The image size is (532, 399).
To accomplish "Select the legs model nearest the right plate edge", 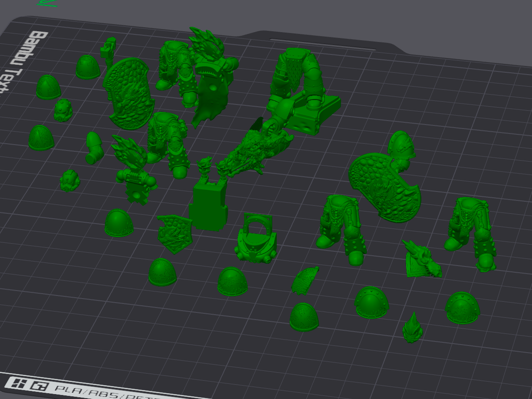I will (x=471, y=234).
